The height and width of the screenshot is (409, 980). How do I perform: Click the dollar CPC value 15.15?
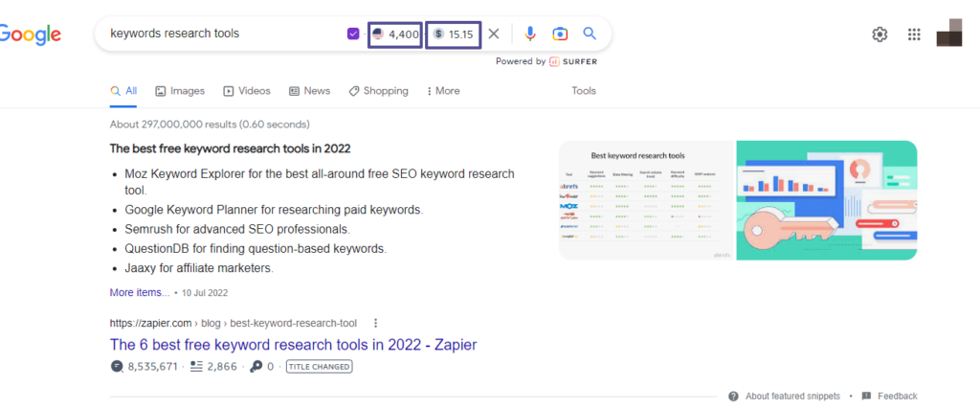click(453, 34)
